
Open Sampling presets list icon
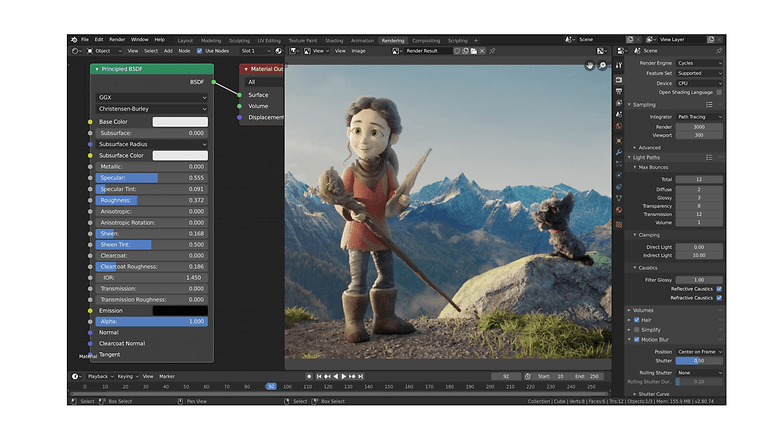tap(709, 104)
